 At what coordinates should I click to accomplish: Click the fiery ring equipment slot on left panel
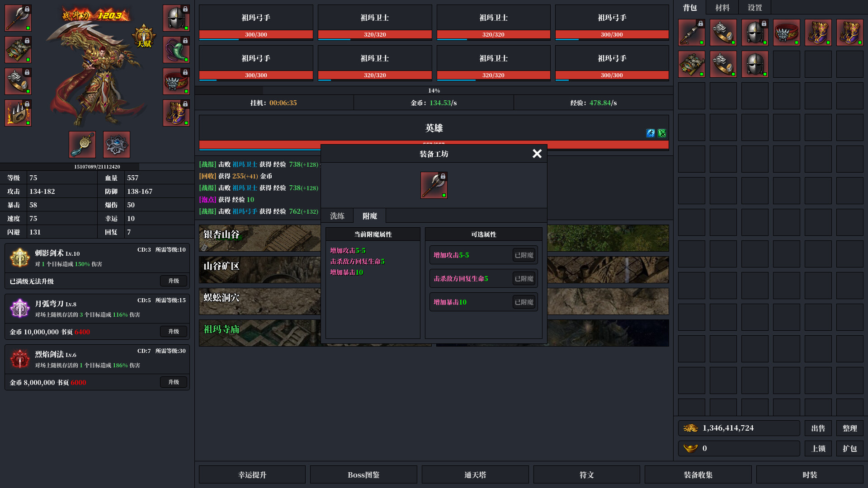point(18,113)
